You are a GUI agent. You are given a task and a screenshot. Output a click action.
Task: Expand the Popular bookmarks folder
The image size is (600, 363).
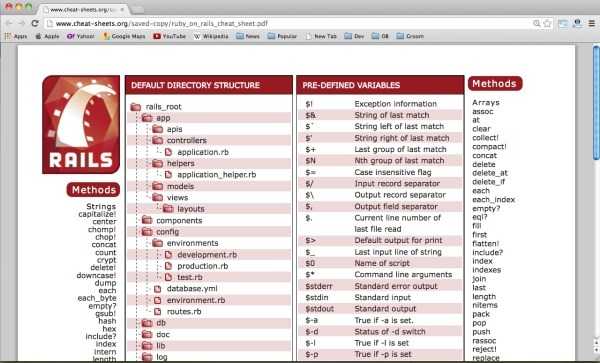click(282, 36)
